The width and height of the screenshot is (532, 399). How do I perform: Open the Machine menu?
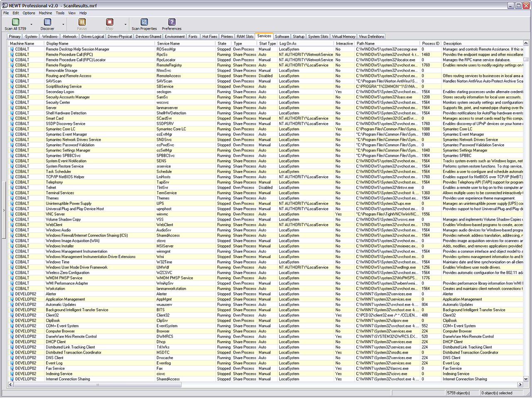click(x=45, y=13)
